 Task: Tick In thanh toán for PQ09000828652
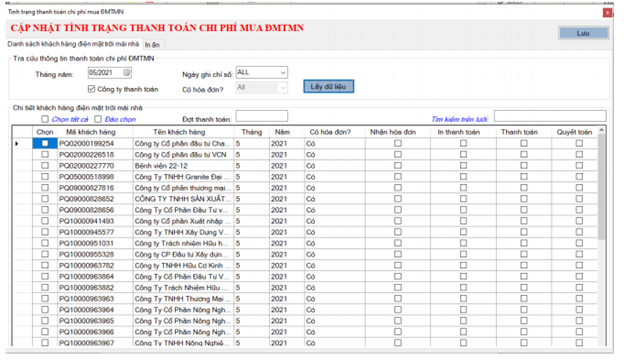[x=464, y=199]
